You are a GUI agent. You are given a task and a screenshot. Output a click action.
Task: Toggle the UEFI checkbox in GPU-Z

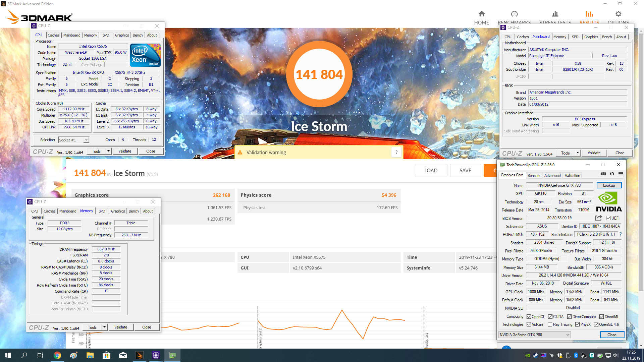(x=608, y=218)
